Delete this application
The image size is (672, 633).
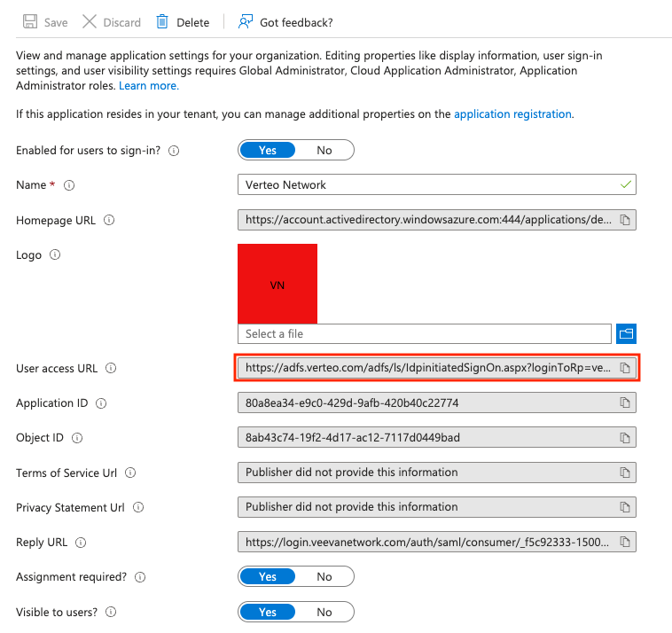pyautogui.click(x=183, y=22)
